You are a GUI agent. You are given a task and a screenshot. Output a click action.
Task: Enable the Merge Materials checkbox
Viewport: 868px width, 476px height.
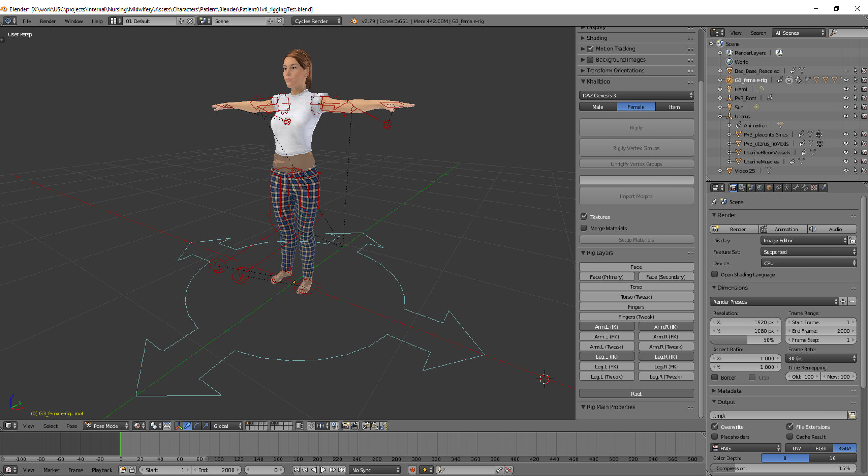584,228
